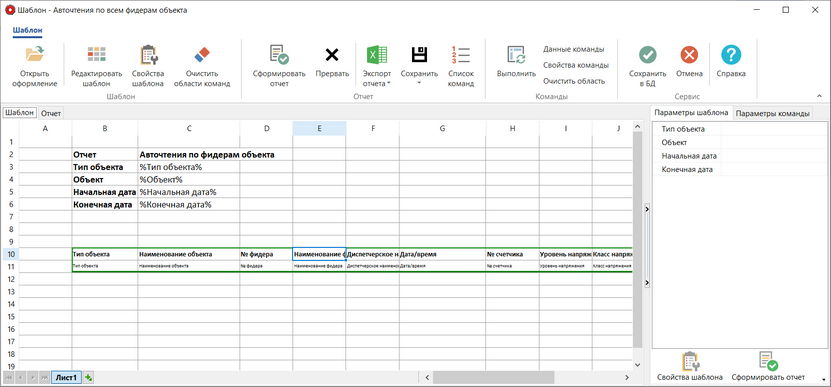
Task: Go to first sheet navigation arrow
Action: pos(9,377)
